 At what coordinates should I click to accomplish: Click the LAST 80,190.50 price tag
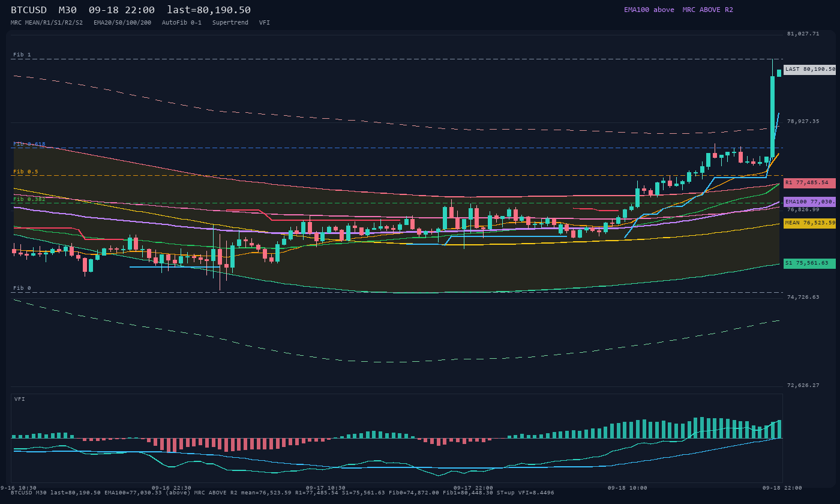pyautogui.click(x=810, y=69)
